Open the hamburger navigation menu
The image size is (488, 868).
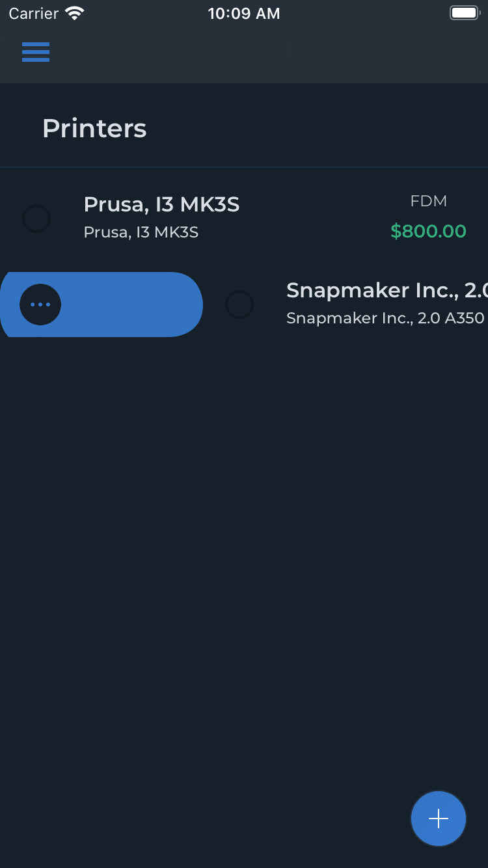36,52
